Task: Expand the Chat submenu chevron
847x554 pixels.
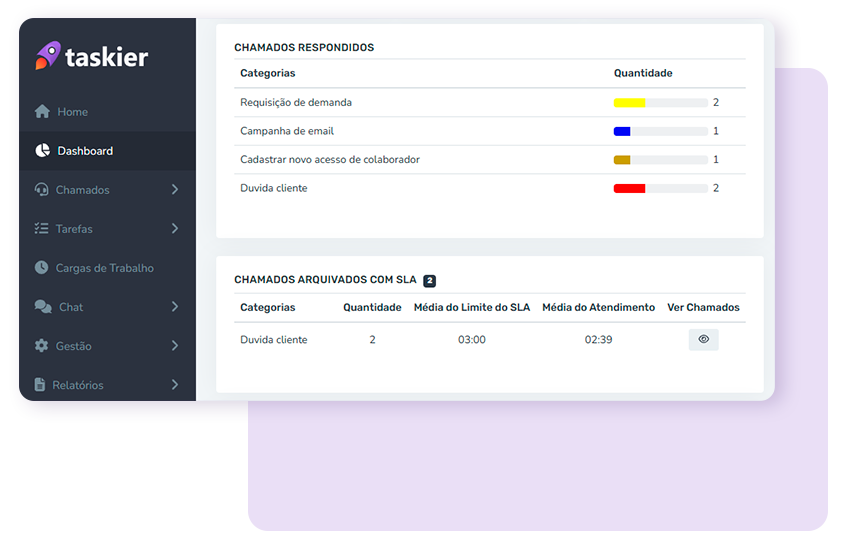Action: [x=175, y=307]
